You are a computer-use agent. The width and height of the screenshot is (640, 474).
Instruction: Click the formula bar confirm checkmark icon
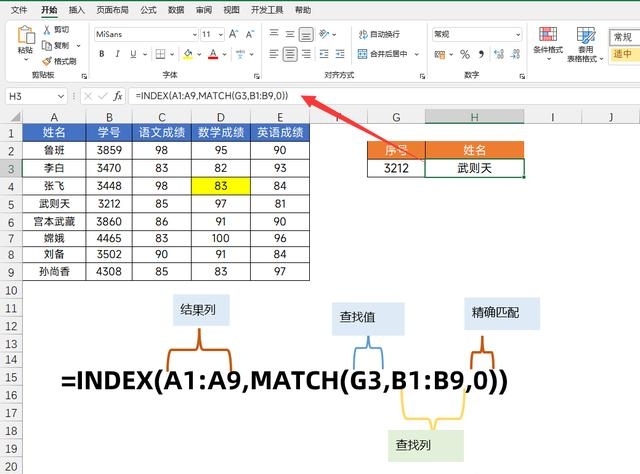tap(102, 96)
